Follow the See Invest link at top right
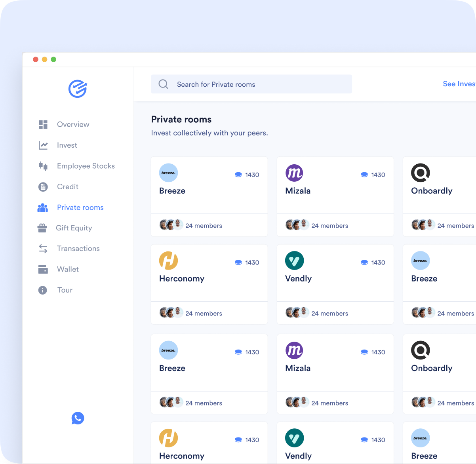 [459, 84]
